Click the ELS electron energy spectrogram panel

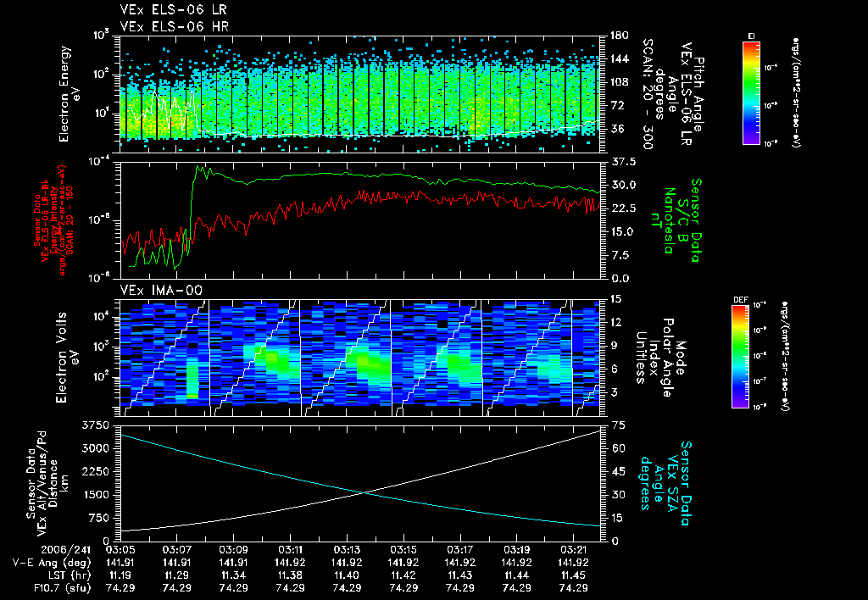point(359,94)
